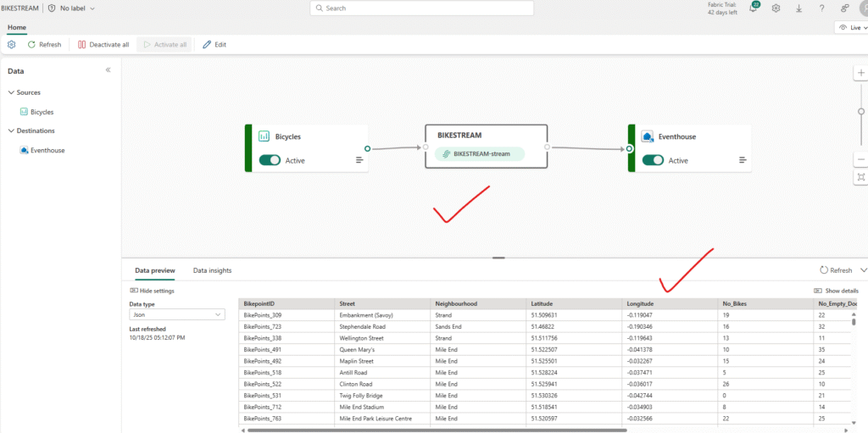Open settings gear in top bar
Screen dimensions: 868x433
tap(776, 8)
